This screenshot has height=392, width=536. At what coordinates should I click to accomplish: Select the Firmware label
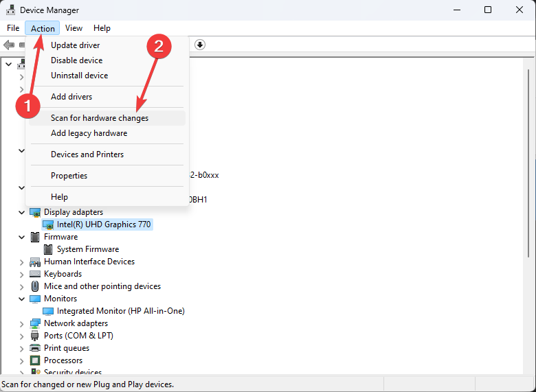61,237
